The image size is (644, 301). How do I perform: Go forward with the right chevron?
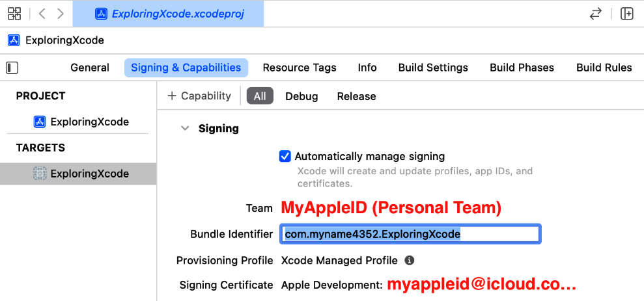pos(61,14)
